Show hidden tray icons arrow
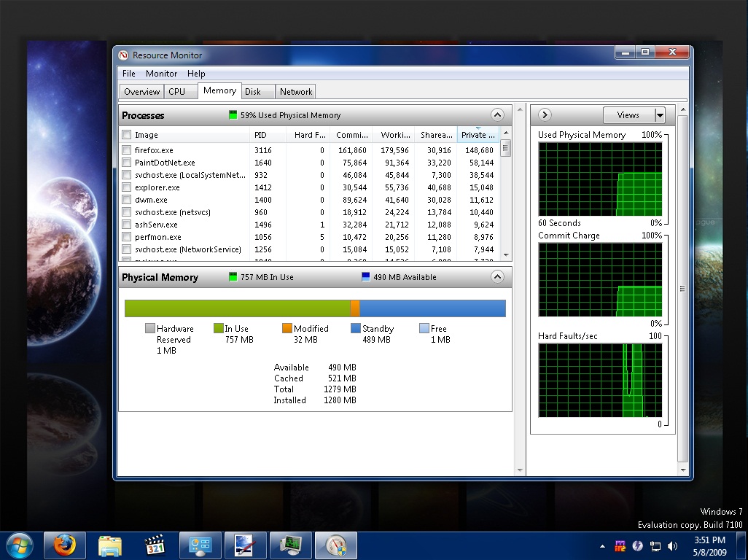The image size is (748, 560). 602,547
